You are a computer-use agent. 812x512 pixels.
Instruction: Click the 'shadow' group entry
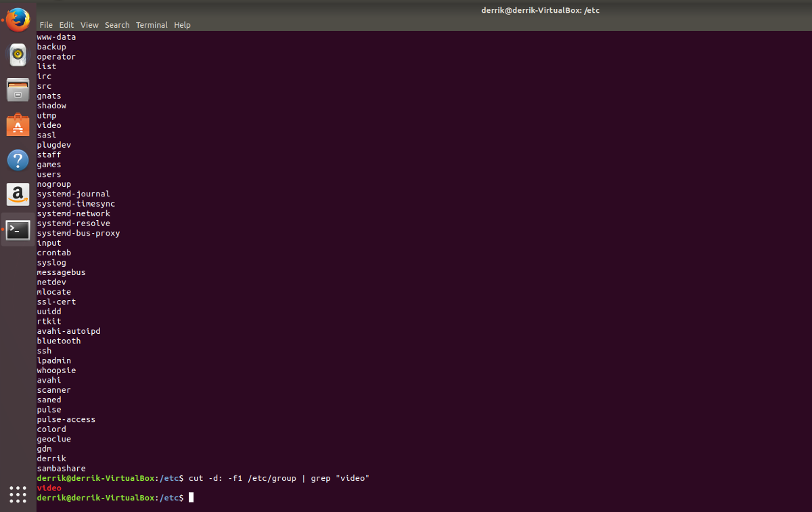(51, 106)
